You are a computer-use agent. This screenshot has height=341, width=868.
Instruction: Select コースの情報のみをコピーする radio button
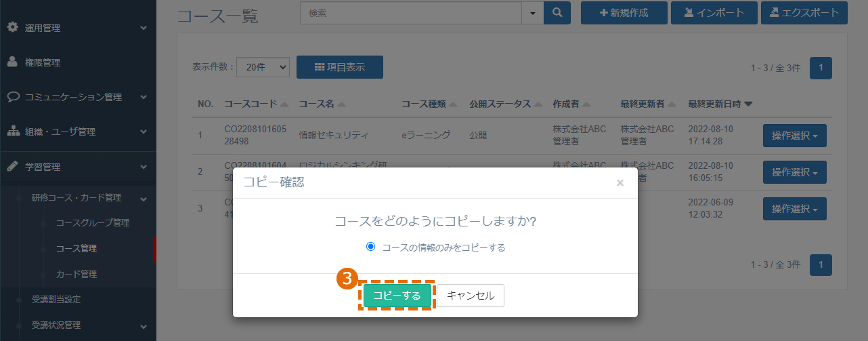pos(370,247)
